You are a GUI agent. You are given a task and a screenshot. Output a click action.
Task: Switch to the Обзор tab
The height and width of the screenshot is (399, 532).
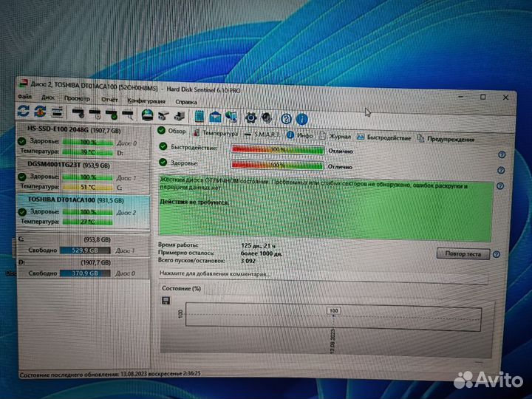coord(171,131)
